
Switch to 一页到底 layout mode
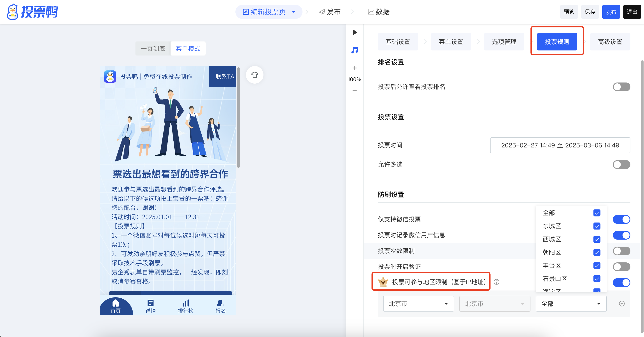pos(153,48)
